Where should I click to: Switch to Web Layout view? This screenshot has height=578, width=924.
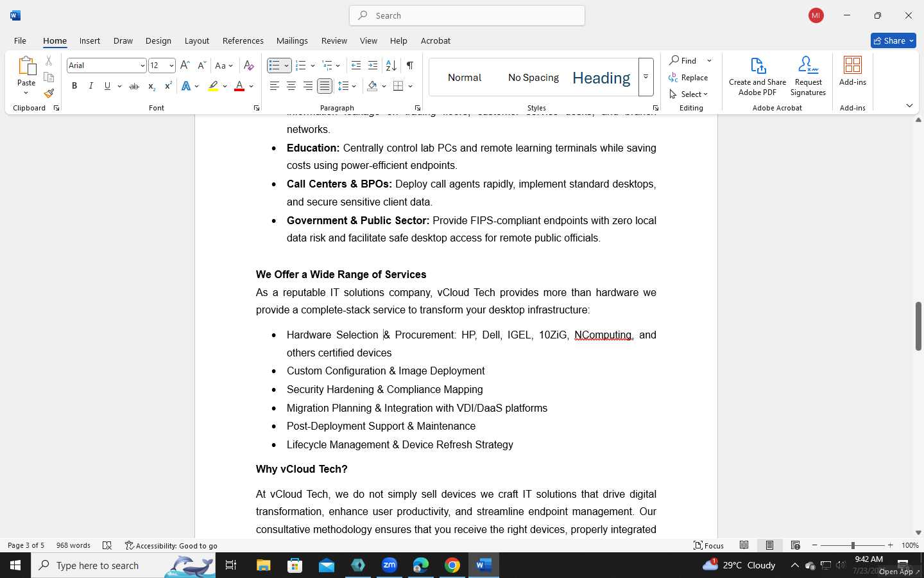[795, 545]
